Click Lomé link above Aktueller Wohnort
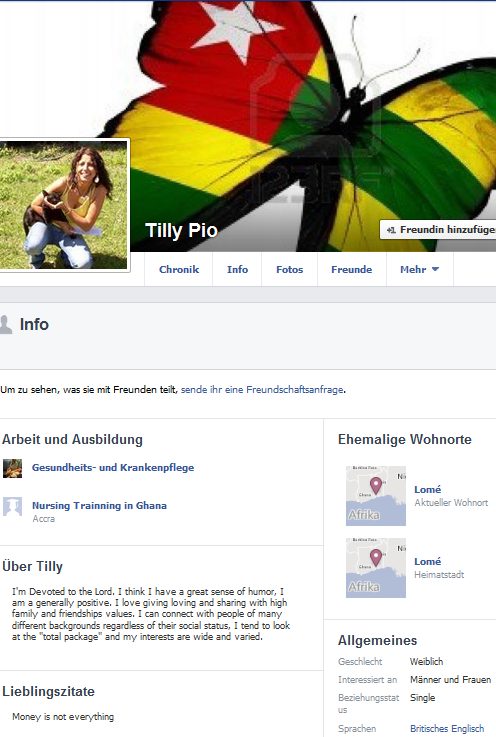Viewport: 496px width, 737px height. pos(427,489)
